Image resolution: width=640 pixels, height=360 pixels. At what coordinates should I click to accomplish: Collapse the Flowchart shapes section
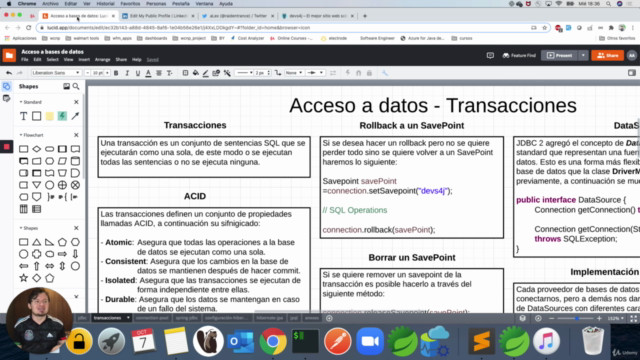[x=21, y=135]
